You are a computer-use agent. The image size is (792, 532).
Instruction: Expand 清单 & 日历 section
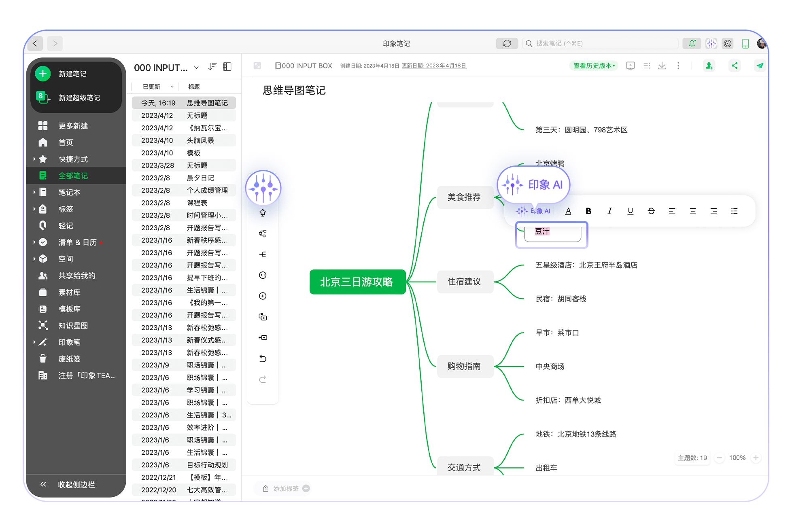click(34, 242)
